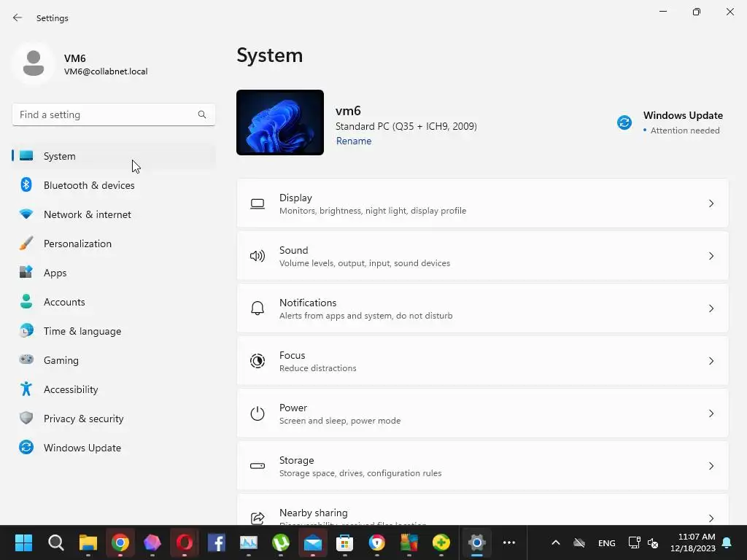Screen dimensions: 747x560
Task: Open Windows Update in the sidebar
Action: click(113, 448)
